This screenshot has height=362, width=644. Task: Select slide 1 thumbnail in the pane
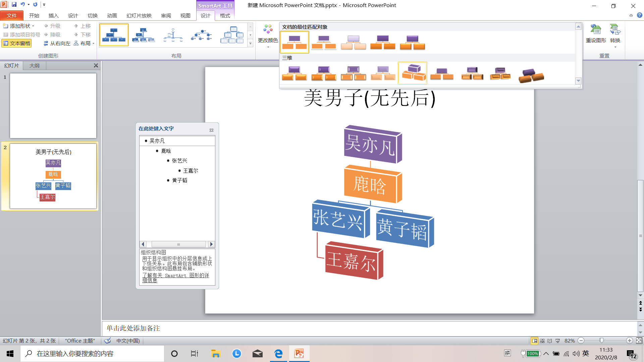tap(53, 106)
